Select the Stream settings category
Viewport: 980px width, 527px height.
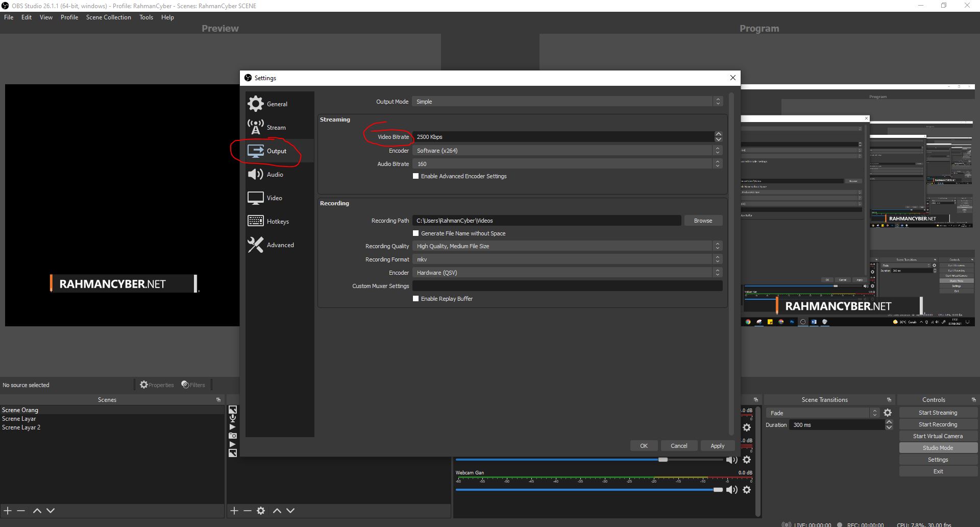coord(276,127)
